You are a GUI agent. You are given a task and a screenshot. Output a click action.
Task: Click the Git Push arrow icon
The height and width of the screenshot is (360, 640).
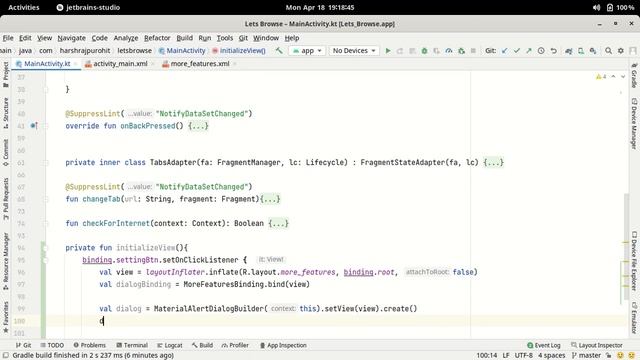click(529, 51)
